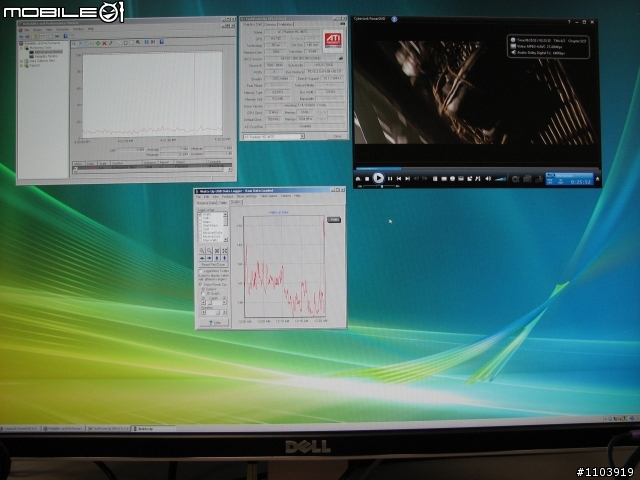640x480 pixels.
Task: Expand the Data Collector Sets tree node
Action: click(21, 61)
